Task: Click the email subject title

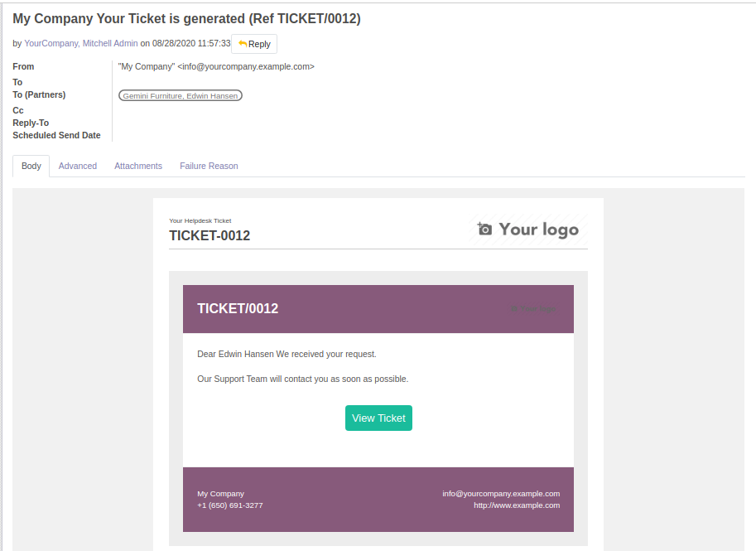Action: (x=186, y=18)
